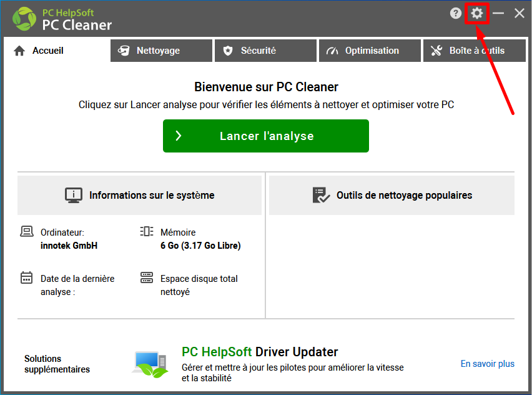Click the Espace disque total nettoyé label
This screenshot has height=395, width=532.
pos(199,285)
